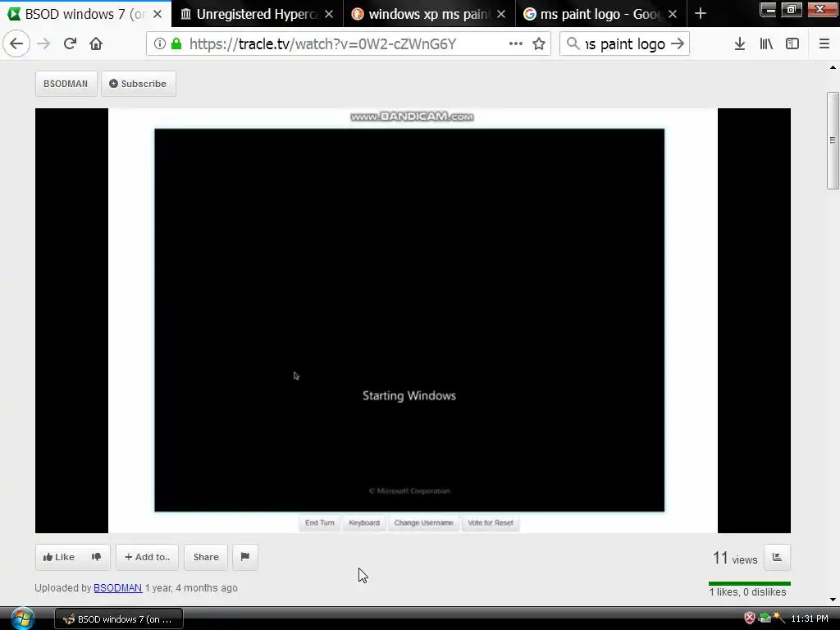Subscribe to the BSODMAN channel
The image size is (840, 630).
pyautogui.click(x=138, y=84)
